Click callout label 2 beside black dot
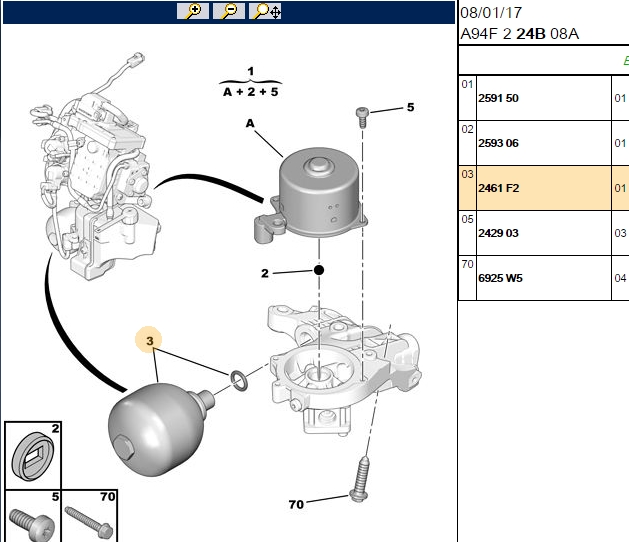Image resolution: width=629 pixels, height=542 pixels. (264, 274)
